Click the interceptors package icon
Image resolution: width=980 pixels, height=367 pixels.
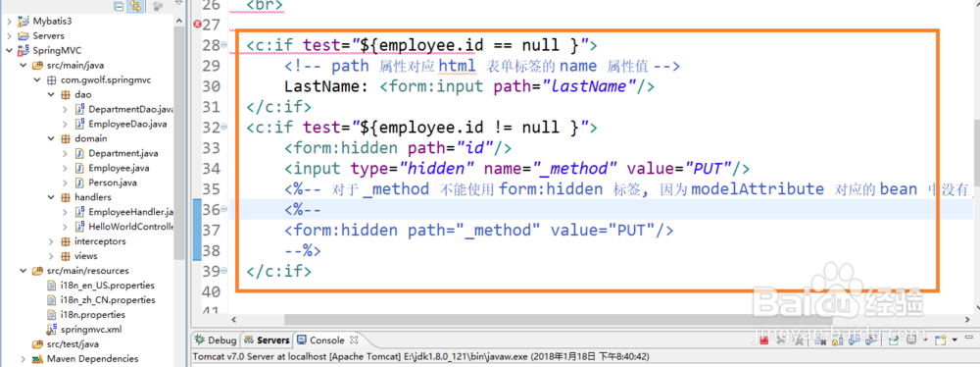coord(65,241)
